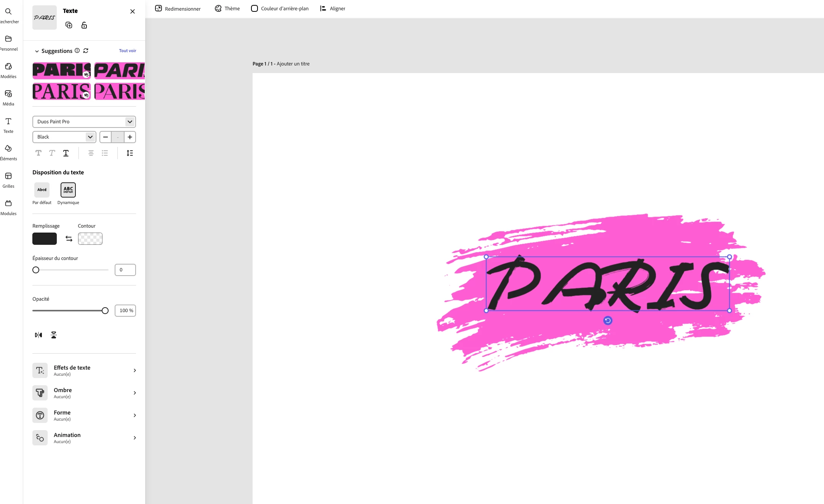Screen dimensions: 824x504
Task: Refresh the text suggestions
Action: pyautogui.click(x=86, y=51)
